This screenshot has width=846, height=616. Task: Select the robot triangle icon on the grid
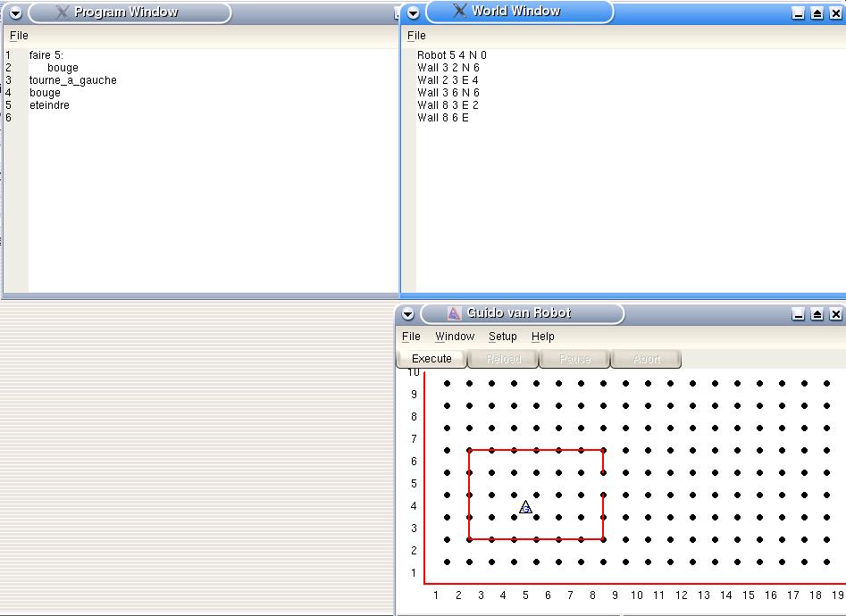525,507
